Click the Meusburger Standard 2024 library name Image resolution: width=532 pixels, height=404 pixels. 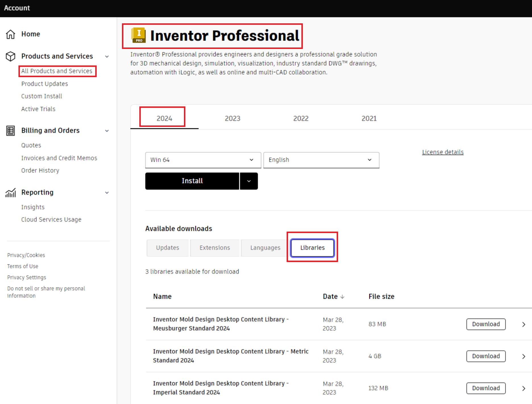click(x=221, y=324)
